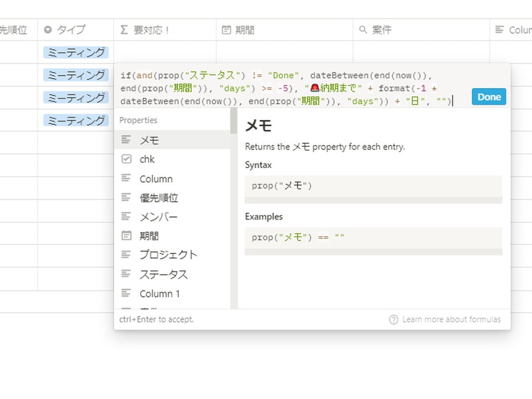Screen dimensions: 532x399
Task: Choose Column 1 from properties list
Action: click(172, 293)
